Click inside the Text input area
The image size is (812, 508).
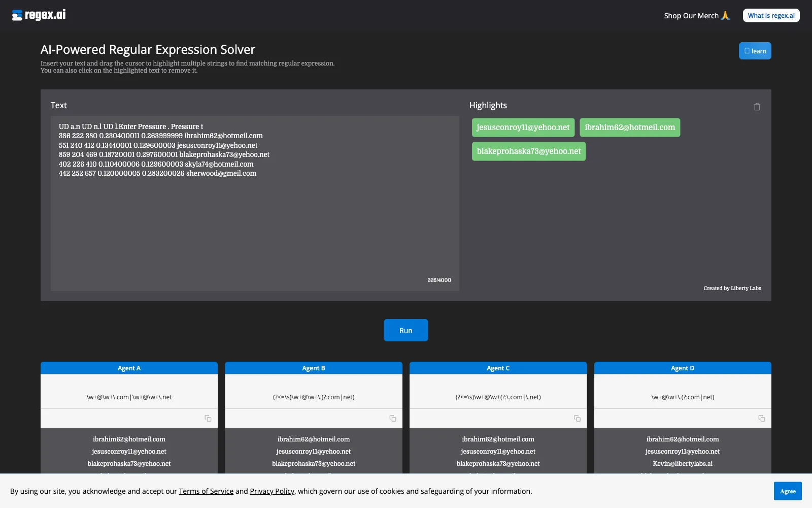(x=255, y=203)
